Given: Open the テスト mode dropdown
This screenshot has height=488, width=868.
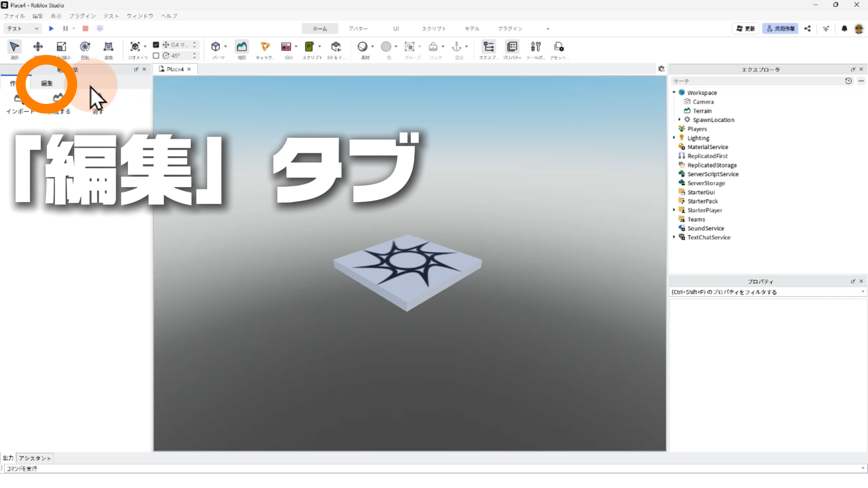Looking at the screenshot, I should (x=23, y=28).
